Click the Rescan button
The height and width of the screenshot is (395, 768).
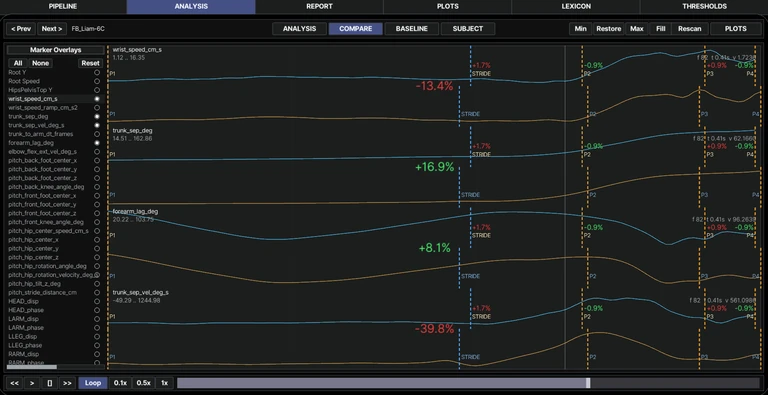[690, 29]
